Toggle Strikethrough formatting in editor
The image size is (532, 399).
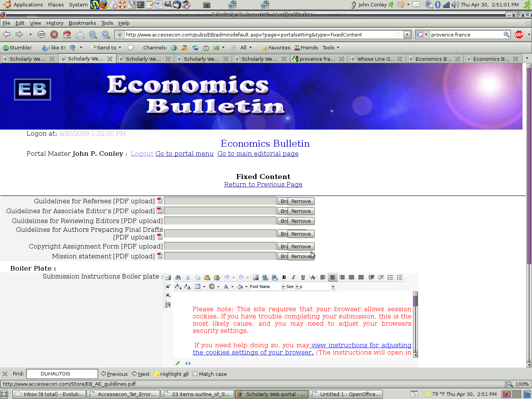tap(313, 277)
